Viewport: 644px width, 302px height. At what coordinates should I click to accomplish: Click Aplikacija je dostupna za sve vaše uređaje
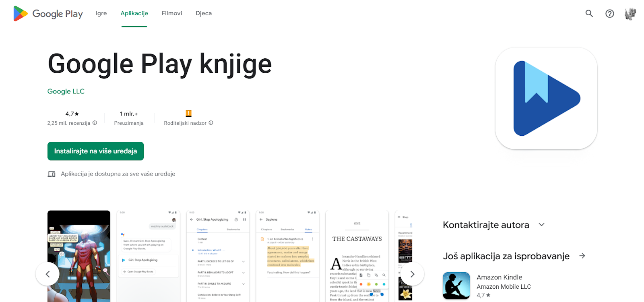(118, 174)
